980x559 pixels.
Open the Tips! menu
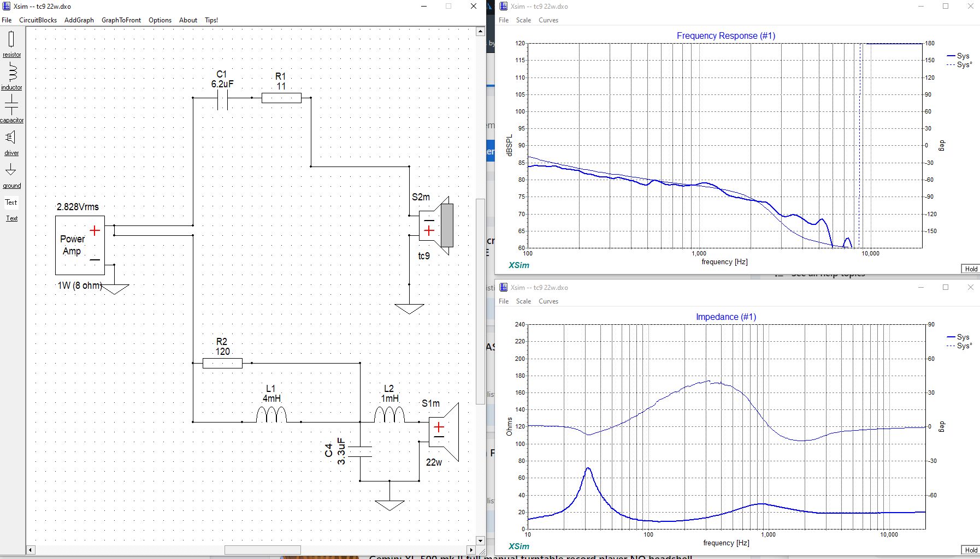tap(211, 20)
